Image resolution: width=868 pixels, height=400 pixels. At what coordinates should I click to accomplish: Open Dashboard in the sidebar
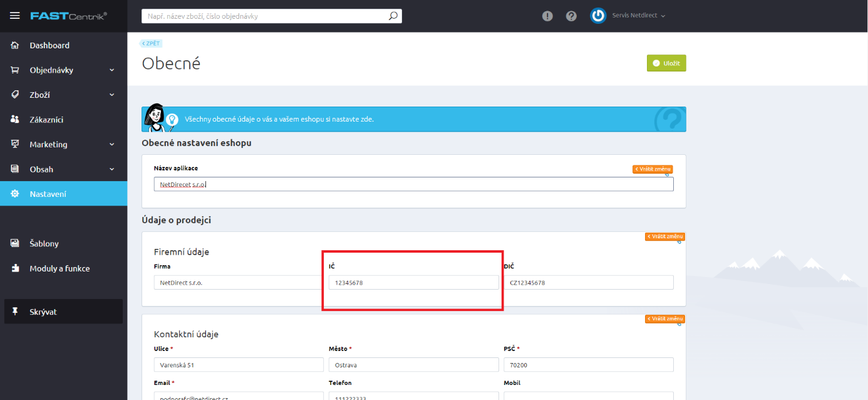(x=63, y=45)
